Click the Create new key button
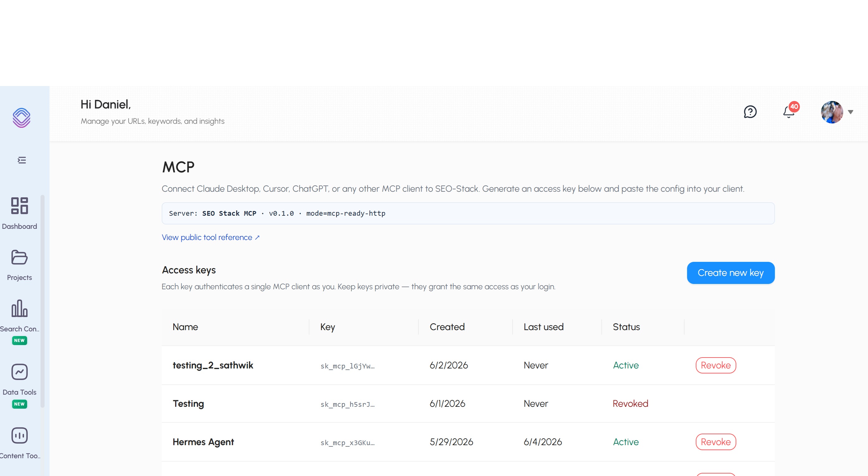Viewport: 868px width, 476px height. (x=731, y=273)
